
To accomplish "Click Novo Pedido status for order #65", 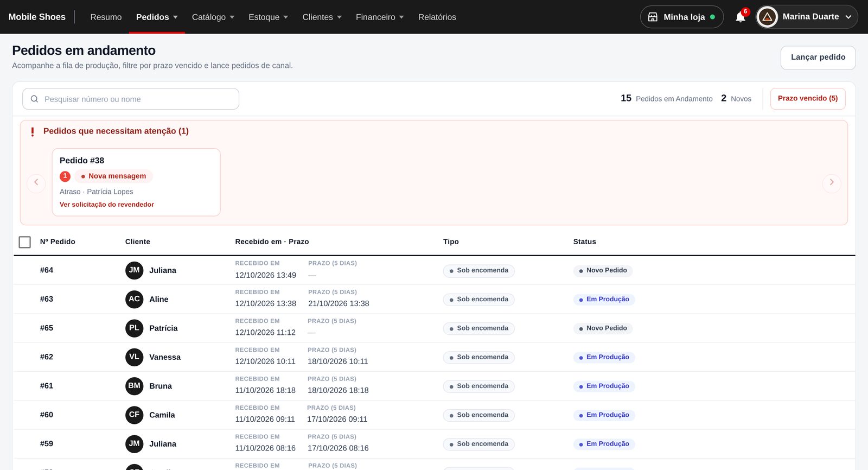I will 603,328.
